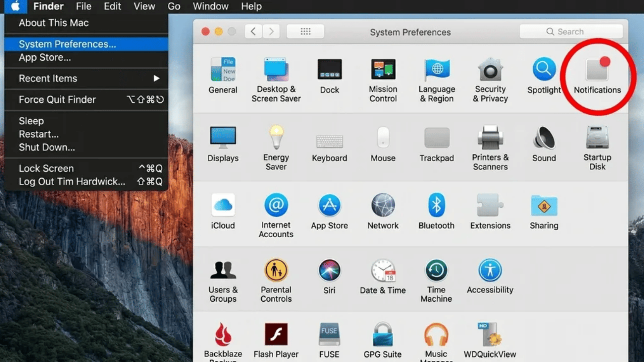Open the Backblaze Backup pane
The height and width of the screenshot is (362, 644).
pyautogui.click(x=223, y=341)
